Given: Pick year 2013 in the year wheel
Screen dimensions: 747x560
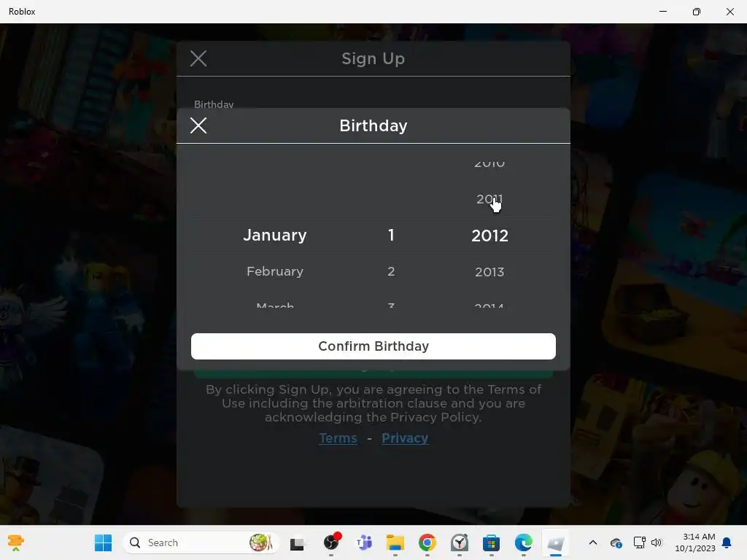Looking at the screenshot, I should click(x=489, y=272).
